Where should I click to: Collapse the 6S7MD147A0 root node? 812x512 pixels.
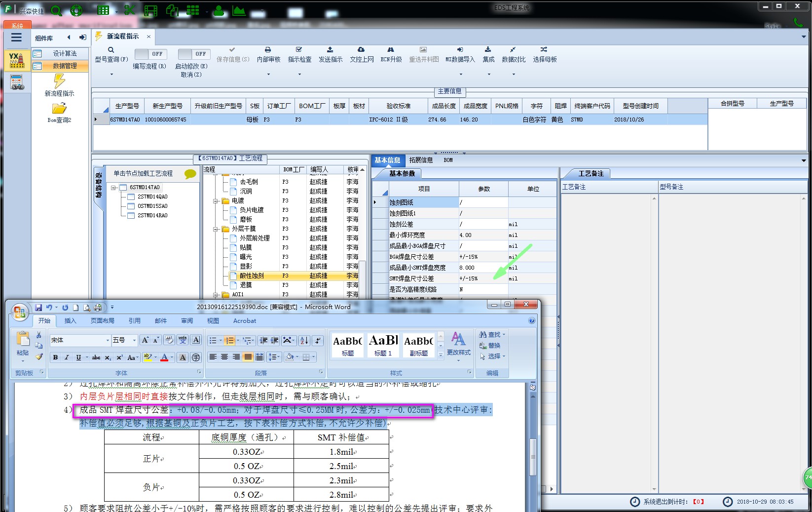tap(113, 188)
